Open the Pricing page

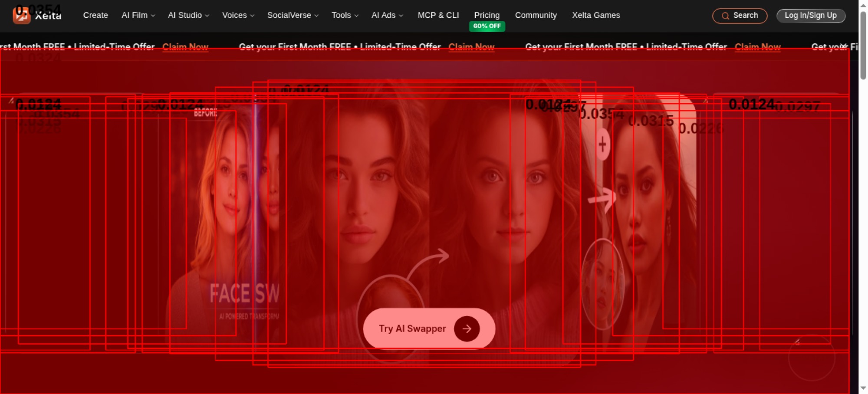(x=487, y=15)
